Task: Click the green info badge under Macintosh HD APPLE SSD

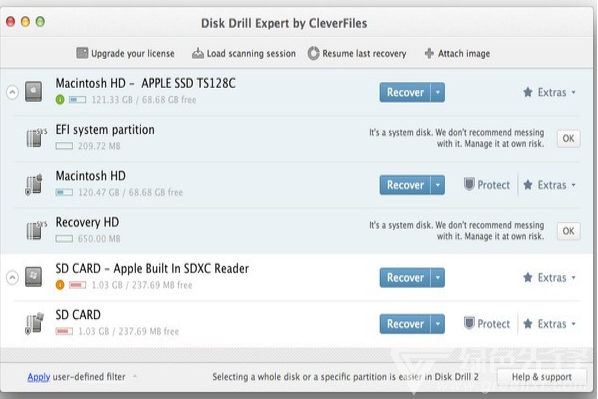Action: click(x=60, y=100)
